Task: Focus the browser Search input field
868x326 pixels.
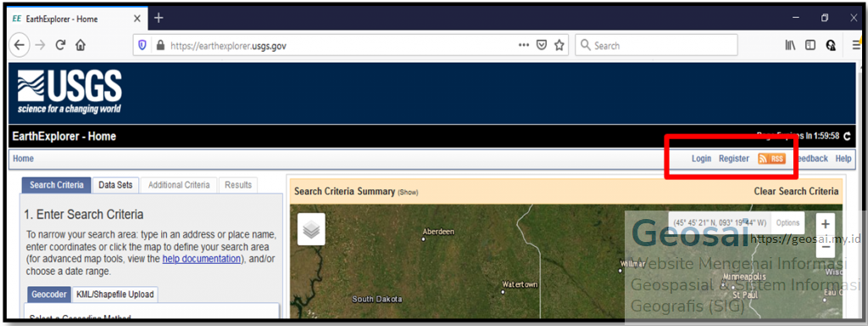Action: (x=657, y=46)
